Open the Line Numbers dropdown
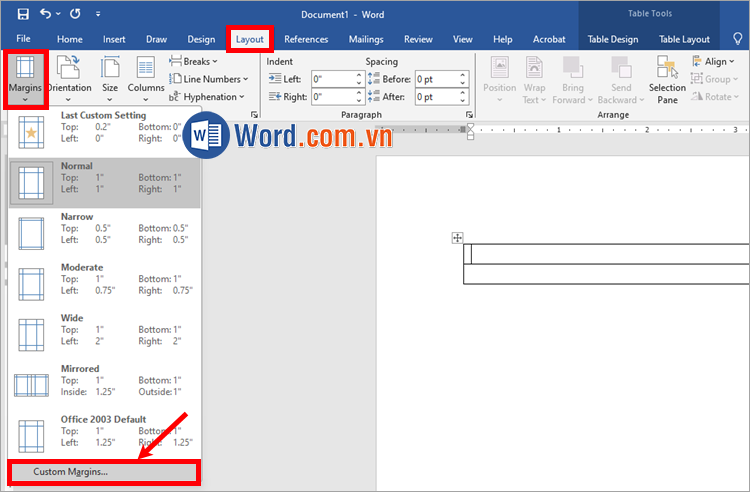The height and width of the screenshot is (492, 750). pyautogui.click(x=209, y=79)
